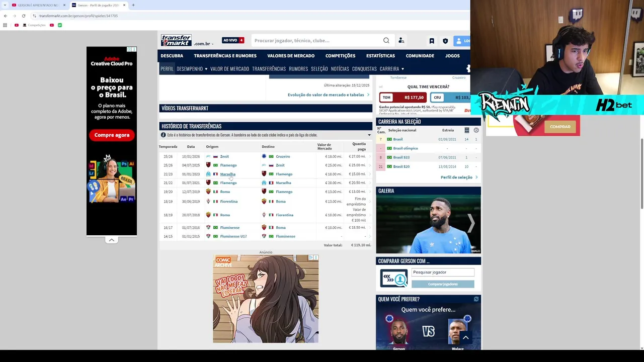Viewport: 644px width, 362px height.
Task: Click Marselha origin link in 22/23 row
Action: tap(227, 174)
